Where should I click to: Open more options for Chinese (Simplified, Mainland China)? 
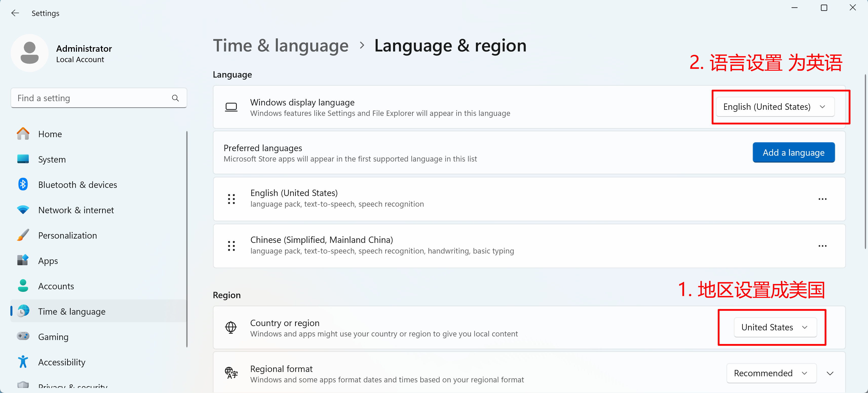tap(822, 246)
